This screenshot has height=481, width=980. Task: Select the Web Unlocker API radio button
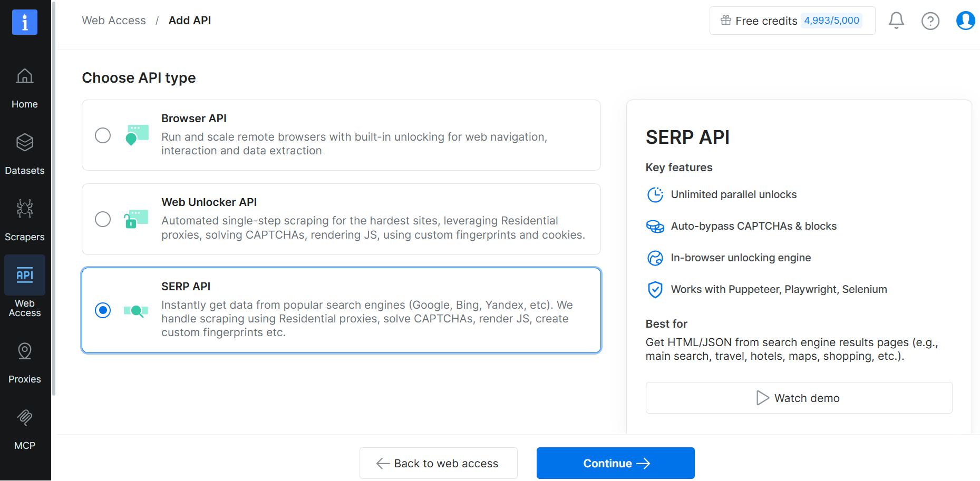click(103, 219)
